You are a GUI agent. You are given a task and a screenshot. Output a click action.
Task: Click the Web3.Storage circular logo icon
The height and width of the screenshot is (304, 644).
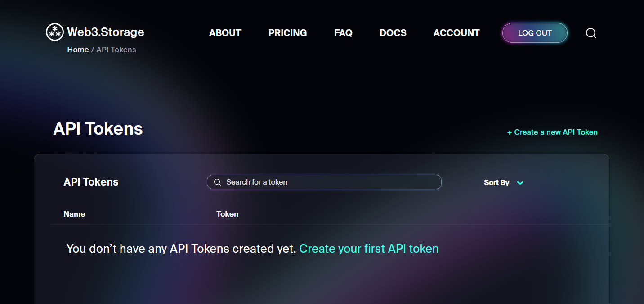coord(55,32)
